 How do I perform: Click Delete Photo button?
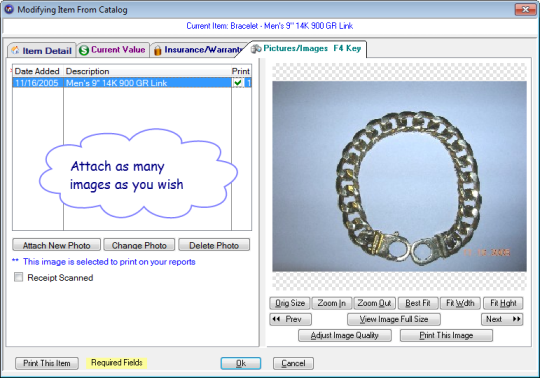tap(214, 245)
